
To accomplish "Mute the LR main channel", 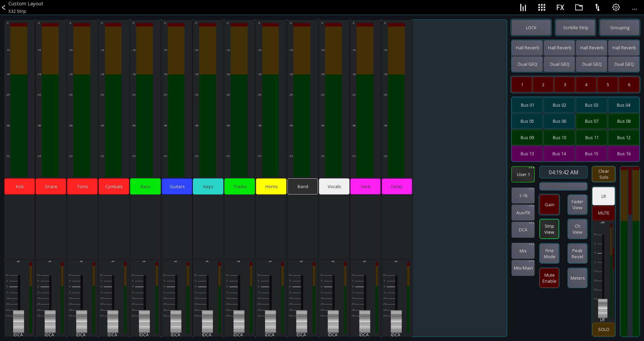I will point(604,213).
